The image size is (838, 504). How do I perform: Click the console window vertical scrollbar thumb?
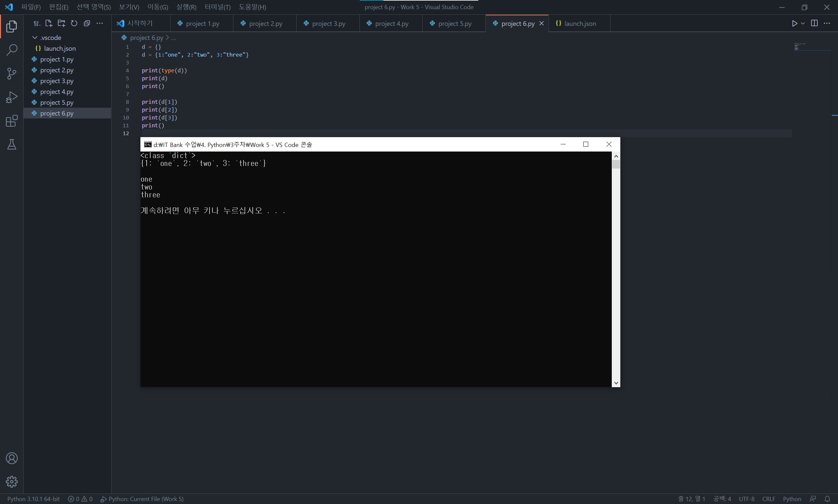[x=616, y=164]
